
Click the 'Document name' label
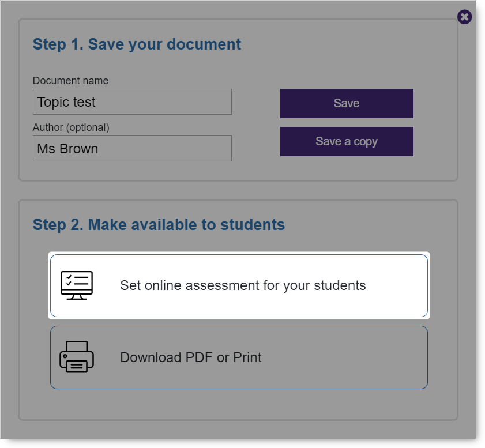[x=70, y=81]
